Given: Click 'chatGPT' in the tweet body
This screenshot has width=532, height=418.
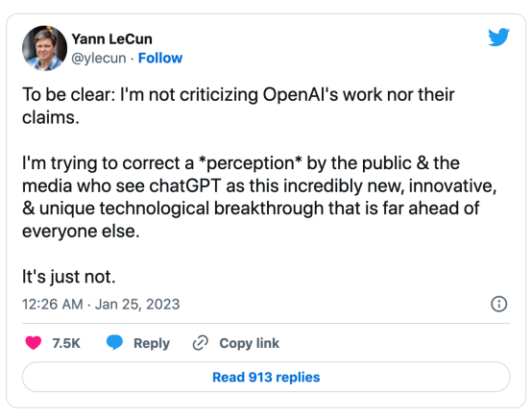Looking at the screenshot, I should click(x=185, y=186).
